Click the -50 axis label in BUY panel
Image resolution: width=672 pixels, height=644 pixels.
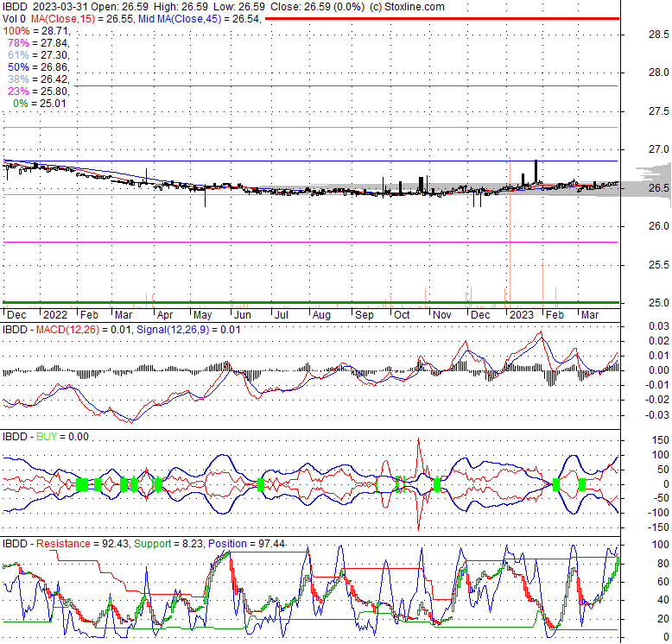pyautogui.click(x=661, y=498)
